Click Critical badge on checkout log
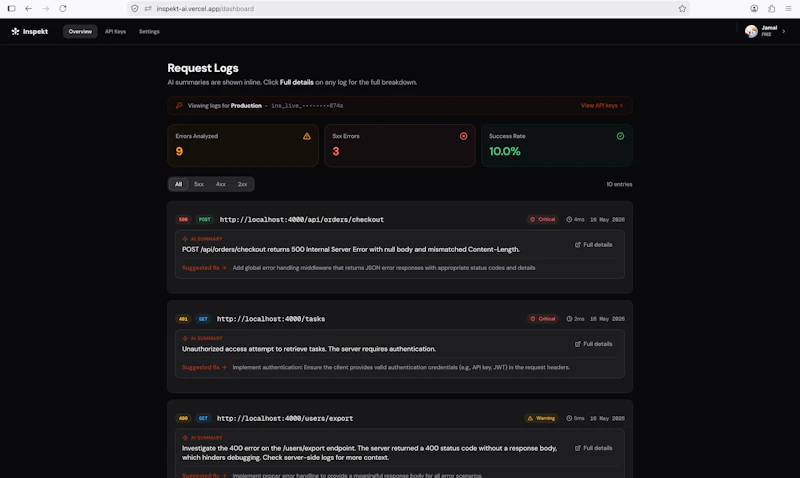 pyautogui.click(x=542, y=219)
